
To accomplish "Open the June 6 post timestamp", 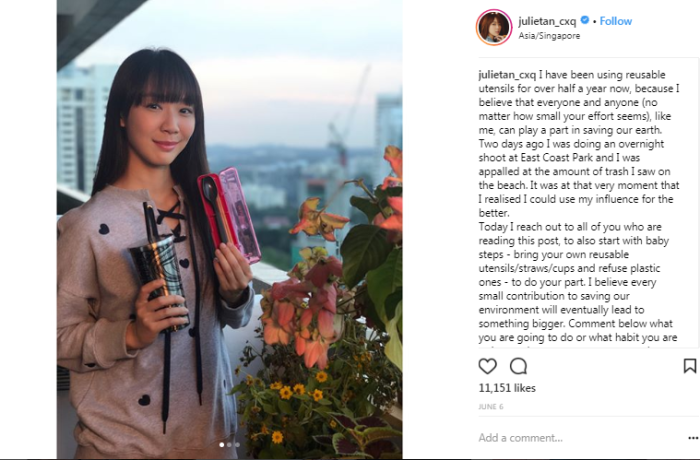I will tap(491, 406).
